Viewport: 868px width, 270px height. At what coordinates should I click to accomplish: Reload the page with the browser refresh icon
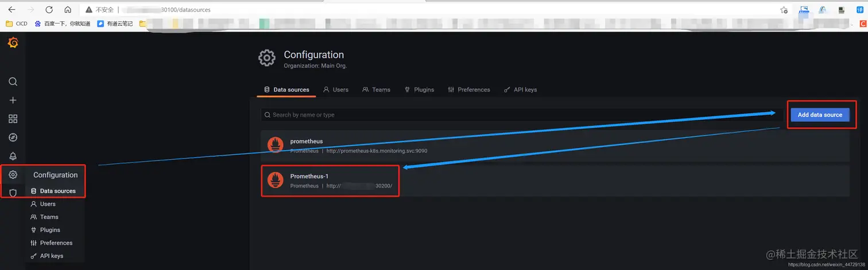(x=49, y=10)
